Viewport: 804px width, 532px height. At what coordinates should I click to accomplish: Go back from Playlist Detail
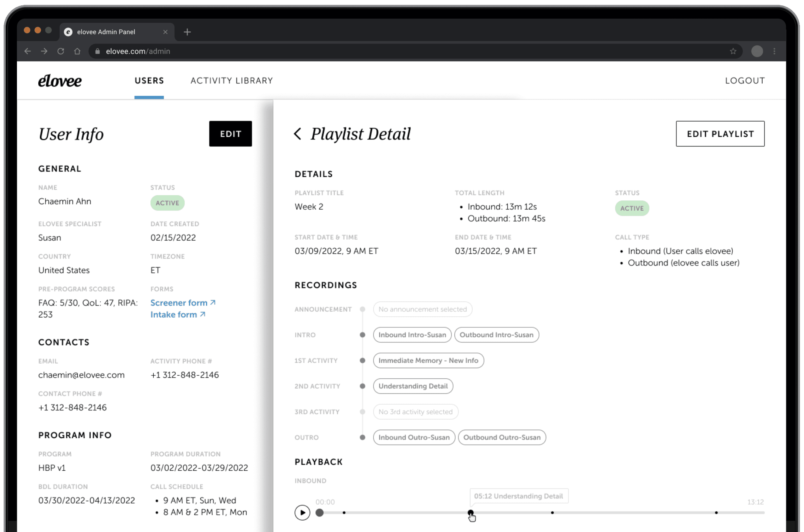[x=297, y=134]
